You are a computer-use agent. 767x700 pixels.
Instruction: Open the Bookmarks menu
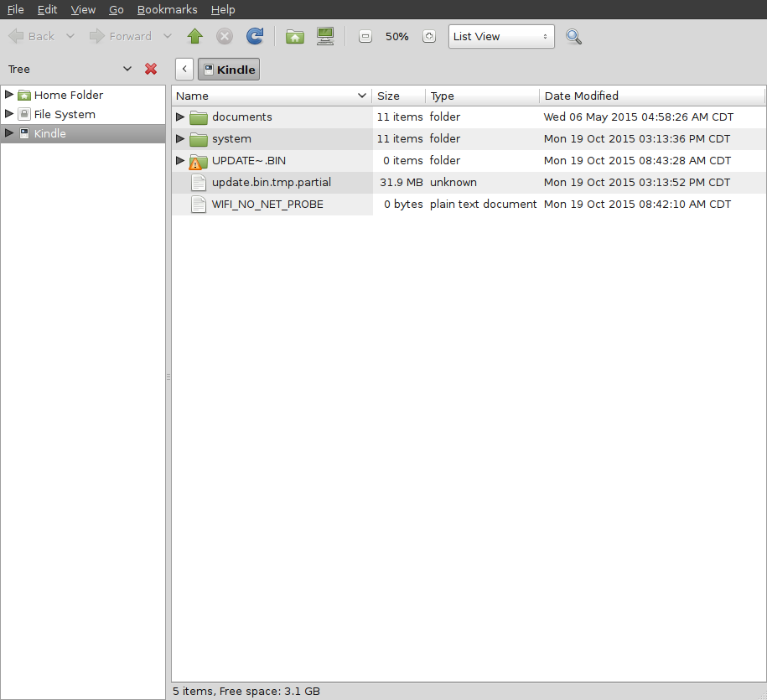168,10
